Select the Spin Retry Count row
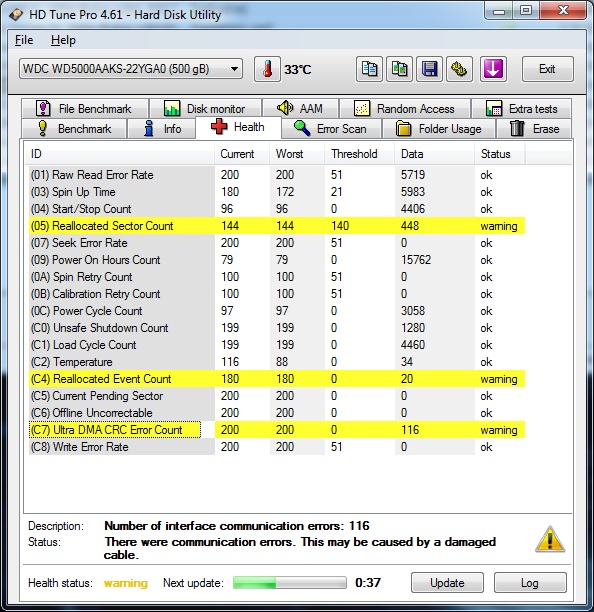This screenshot has width=594, height=612. [x=277, y=277]
